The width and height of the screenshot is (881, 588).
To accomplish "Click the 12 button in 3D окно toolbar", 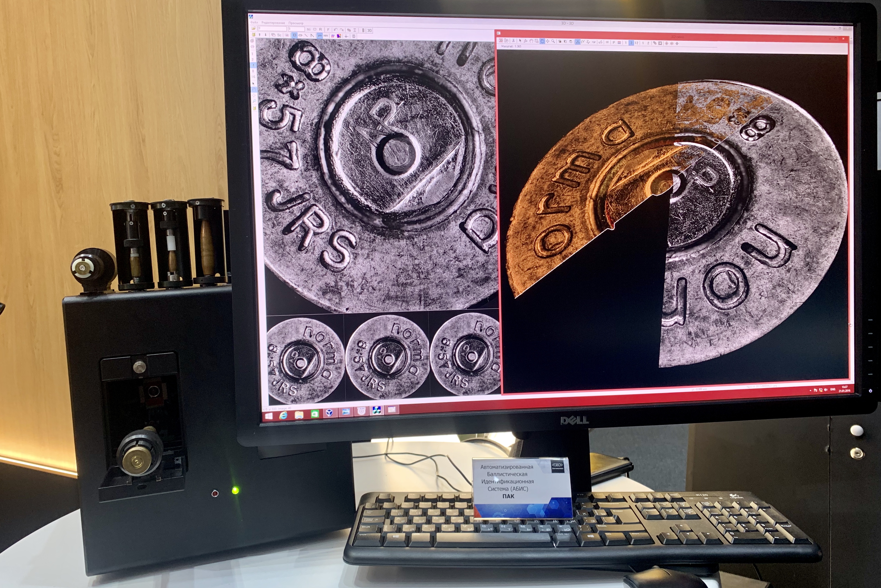I will pyautogui.click(x=637, y=43).
